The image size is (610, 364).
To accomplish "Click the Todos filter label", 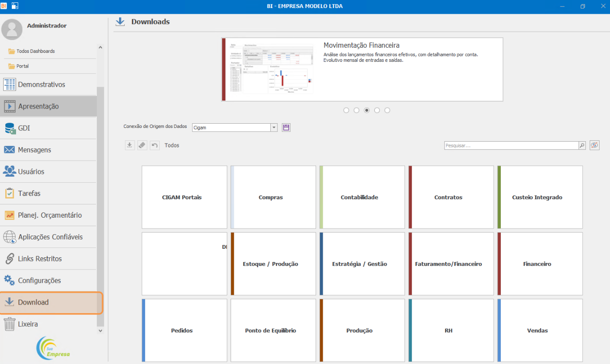I will [172, 145].
